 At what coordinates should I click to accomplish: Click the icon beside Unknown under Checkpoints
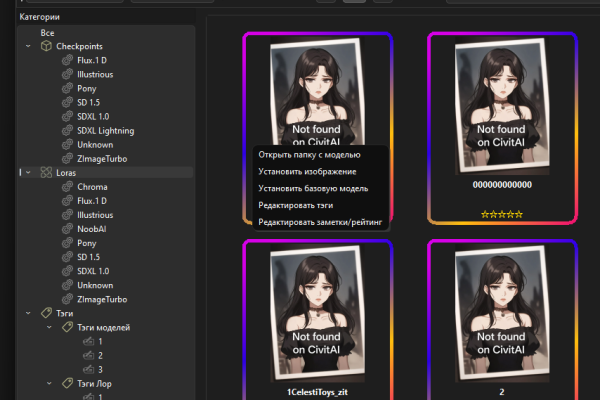point(67,145)
